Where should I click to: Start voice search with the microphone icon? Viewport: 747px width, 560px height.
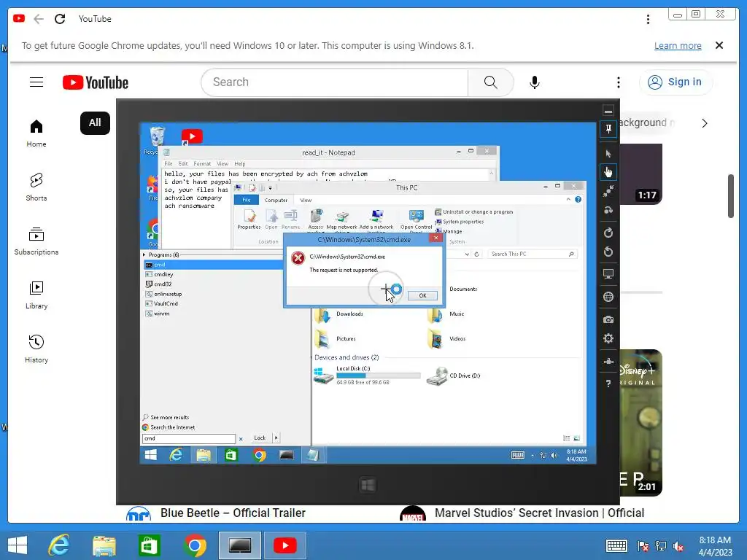coord(535,82)
